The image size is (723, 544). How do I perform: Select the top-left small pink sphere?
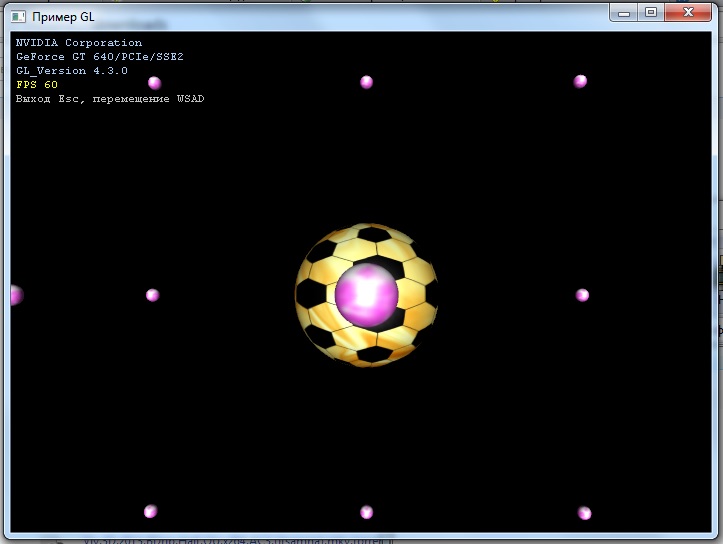point(154,83)
